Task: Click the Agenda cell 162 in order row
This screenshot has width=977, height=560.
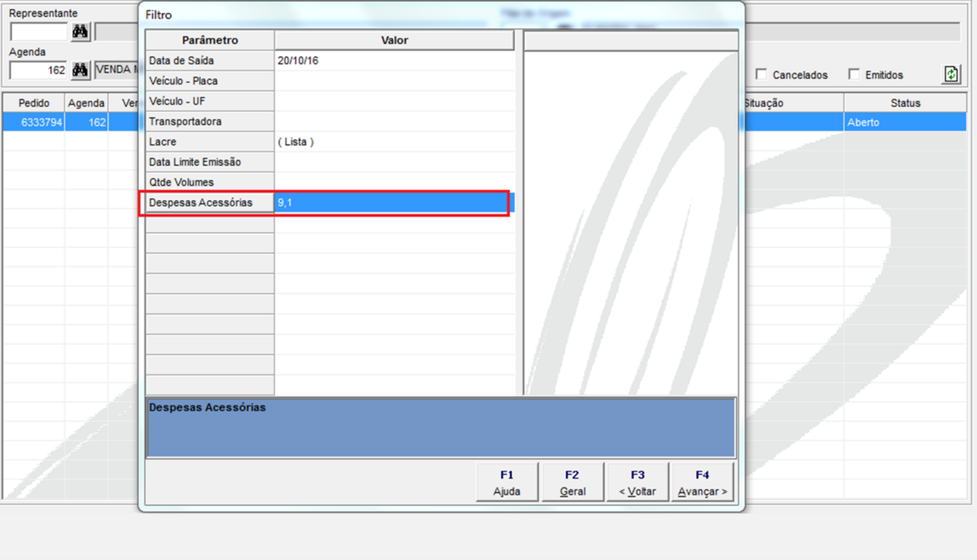Action: (x=86, y=122)
